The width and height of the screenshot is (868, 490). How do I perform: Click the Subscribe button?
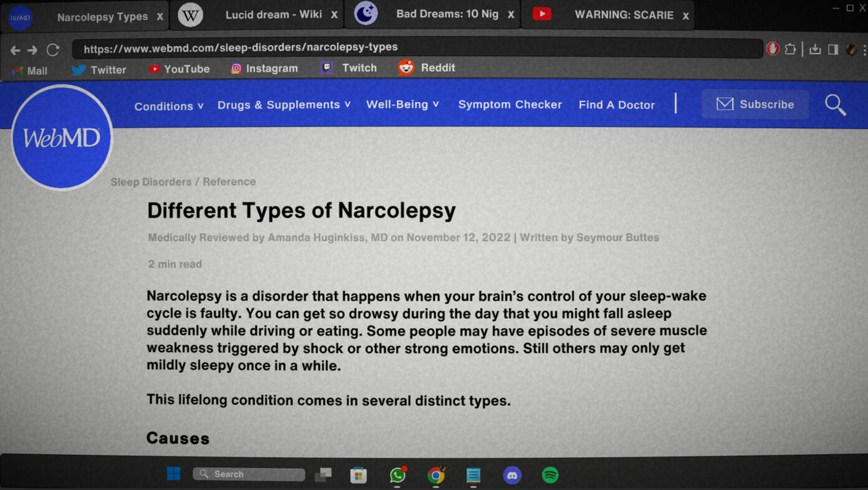point(755,104)
